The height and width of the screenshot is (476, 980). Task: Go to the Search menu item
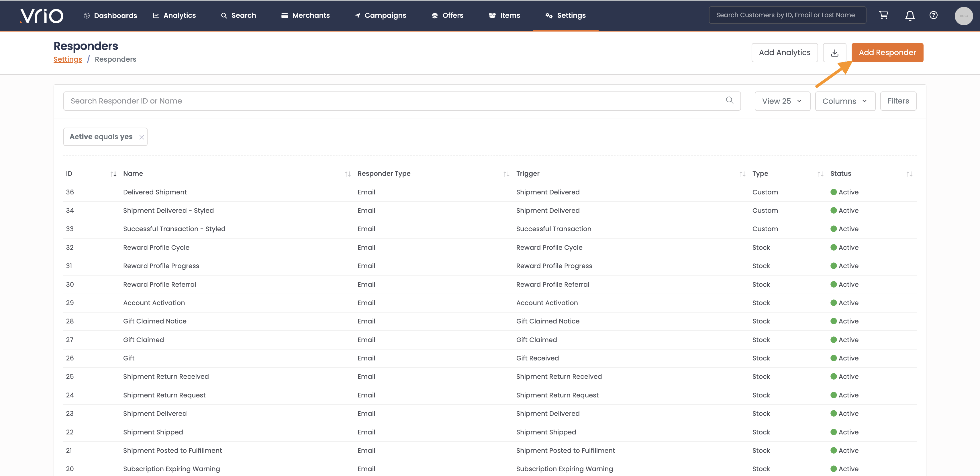tap(238, 15)
